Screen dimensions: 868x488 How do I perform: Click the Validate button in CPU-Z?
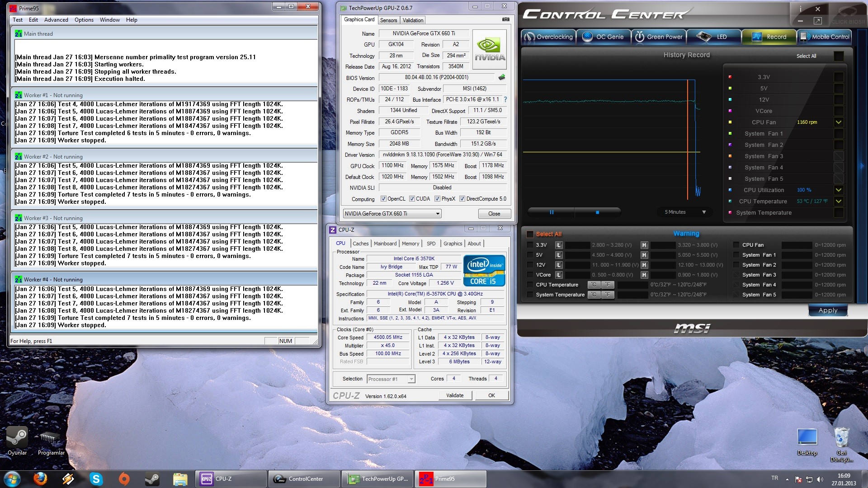pos(455,395)
